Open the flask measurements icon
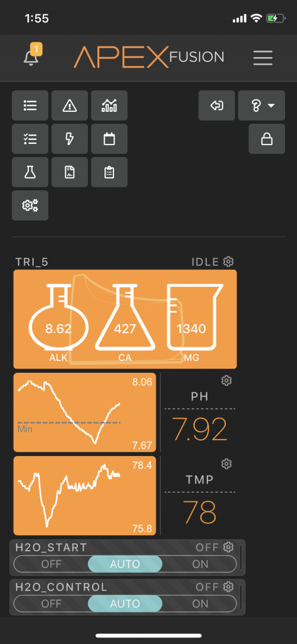This screenshot has height=644, width=297. coord(30,172)
